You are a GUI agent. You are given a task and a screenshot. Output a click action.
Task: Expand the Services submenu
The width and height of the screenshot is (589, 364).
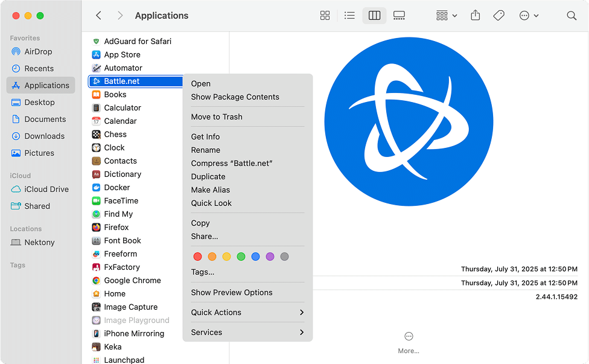click(247, 332)
